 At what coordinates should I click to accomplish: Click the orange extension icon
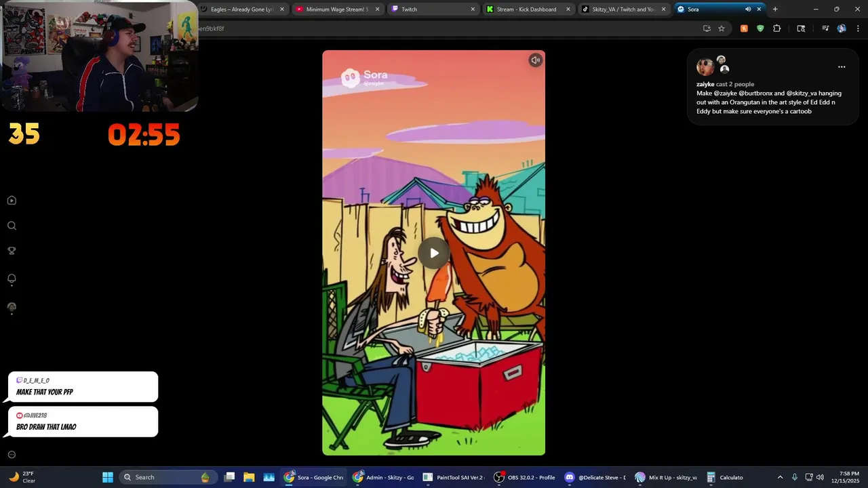point(744,28)
